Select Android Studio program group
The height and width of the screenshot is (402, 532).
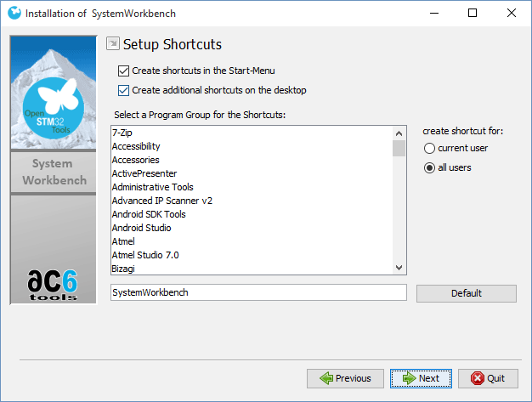141,228
